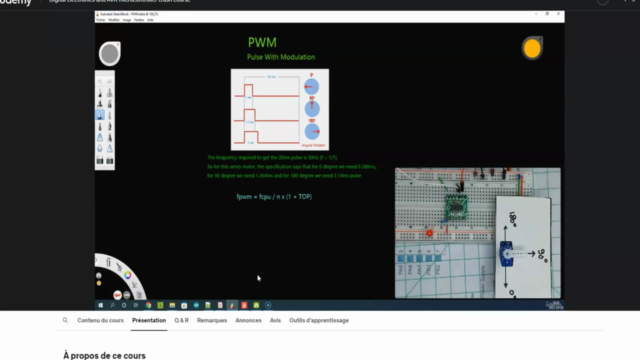Open Task View in taskbar
Image resolution: width=640 pixels, height=360 pixels.
136,305
